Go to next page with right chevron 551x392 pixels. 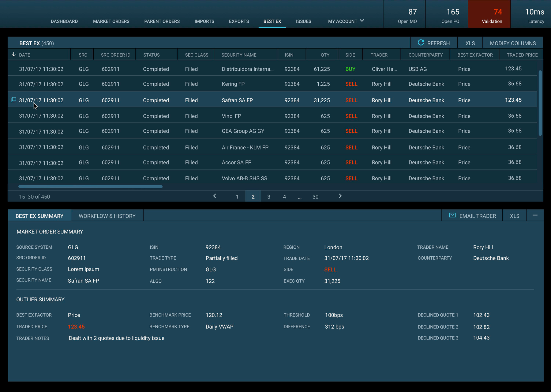340,196
